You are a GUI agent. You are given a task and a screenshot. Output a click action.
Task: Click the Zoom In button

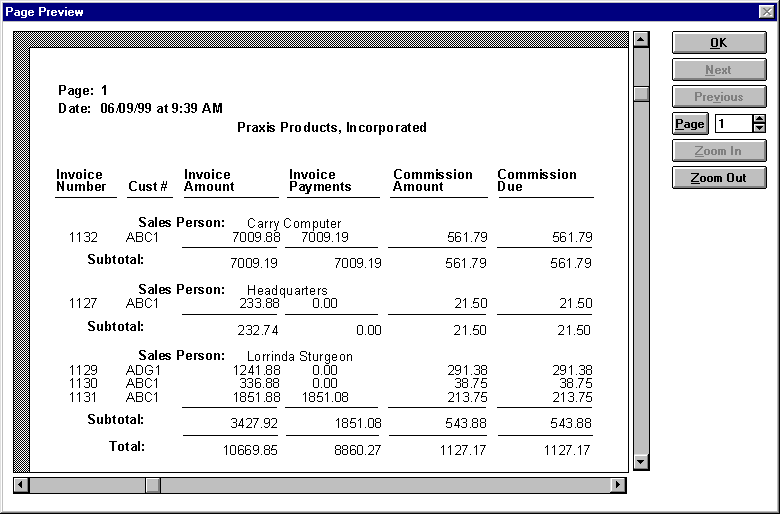pyautogui.click(x=719, y=151)
